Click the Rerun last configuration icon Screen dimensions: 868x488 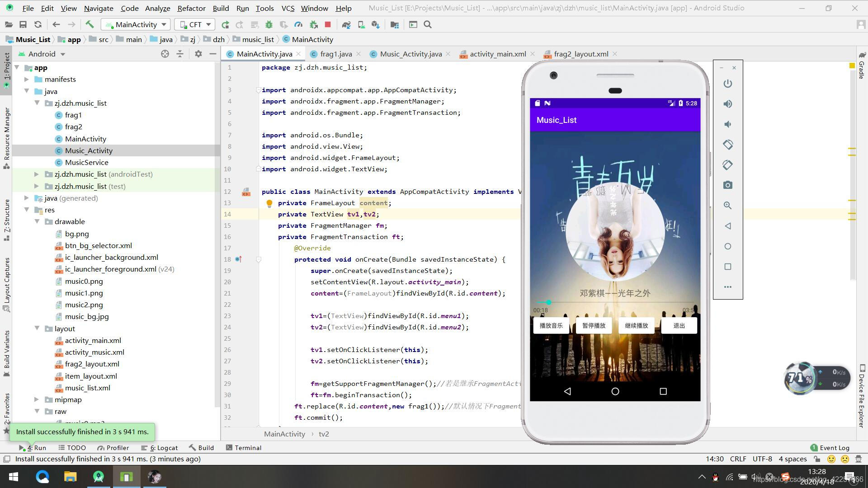pyautogui.click(x=224, y=24)
